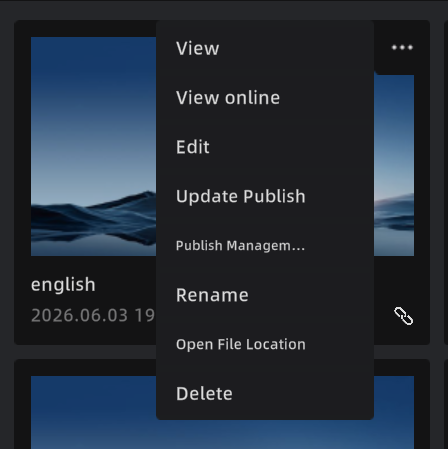The height and width of the screenshot is (449, 448).
Task: Choose View from the context menu
Action: pos(265,48)
